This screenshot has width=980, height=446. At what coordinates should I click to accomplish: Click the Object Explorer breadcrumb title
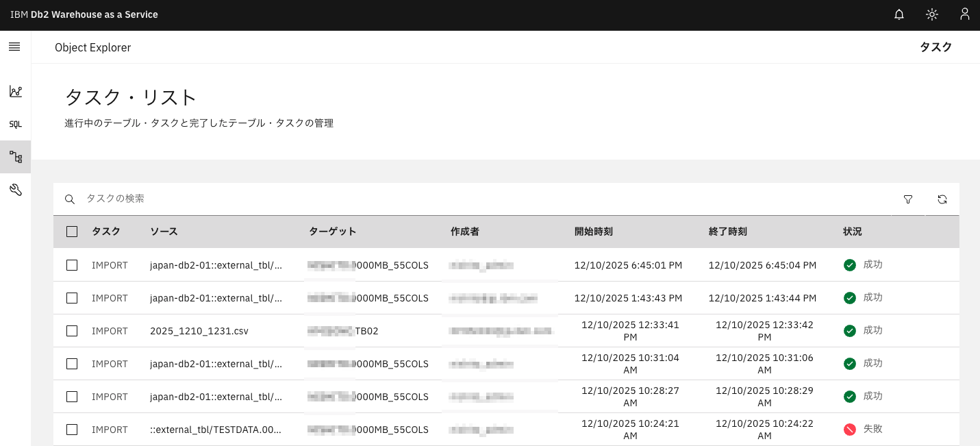(92, 47)
